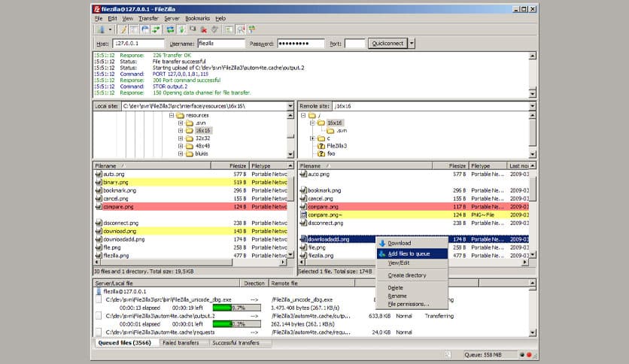Open the filename filters toolbar icon
Screen dimensions: 629x364
tap(229, 29)
